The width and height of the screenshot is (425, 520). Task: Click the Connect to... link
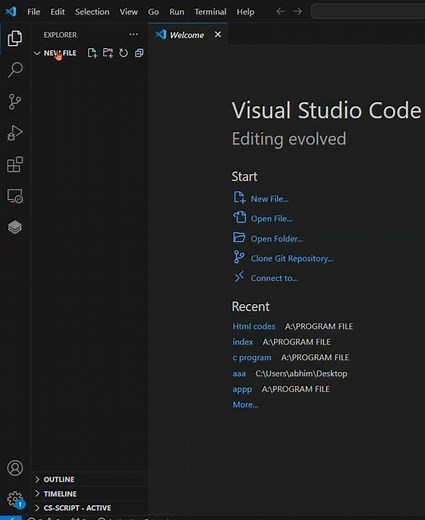266,278
